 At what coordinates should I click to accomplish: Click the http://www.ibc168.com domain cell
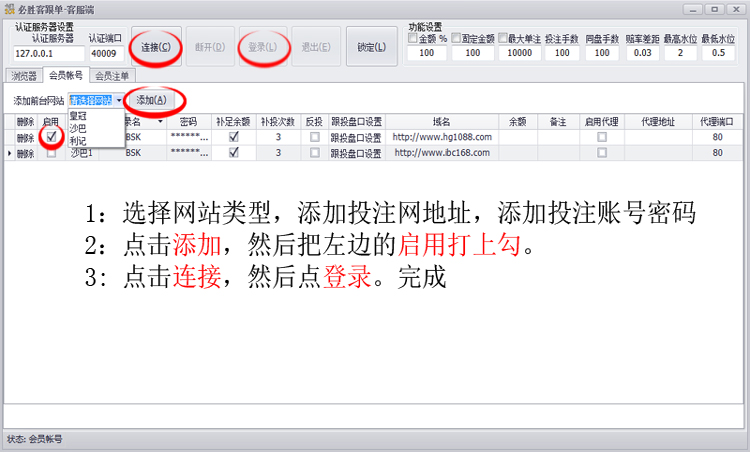pos(442,153)
